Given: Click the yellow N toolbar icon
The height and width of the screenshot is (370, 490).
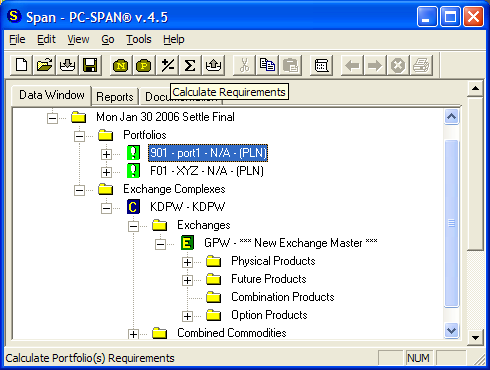Looking at the screenshot, I should (x=121, y=65).
